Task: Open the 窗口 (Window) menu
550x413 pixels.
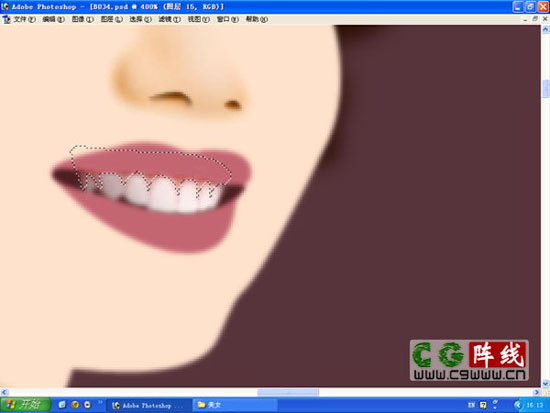Action: click(228, 19)
